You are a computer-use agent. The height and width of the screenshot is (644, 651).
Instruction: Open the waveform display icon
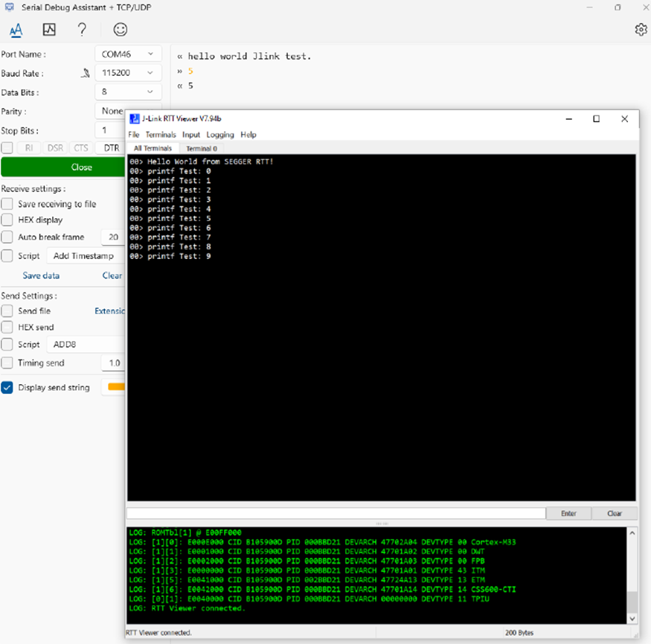pos(49,30)
